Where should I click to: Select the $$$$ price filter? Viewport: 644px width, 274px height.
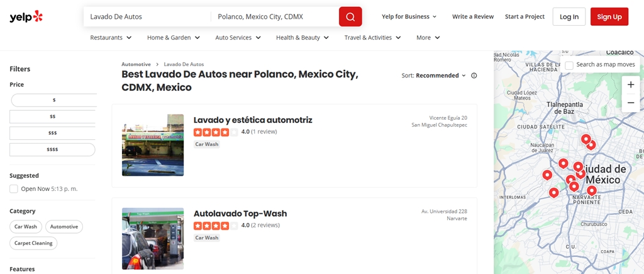coord(52,149)
